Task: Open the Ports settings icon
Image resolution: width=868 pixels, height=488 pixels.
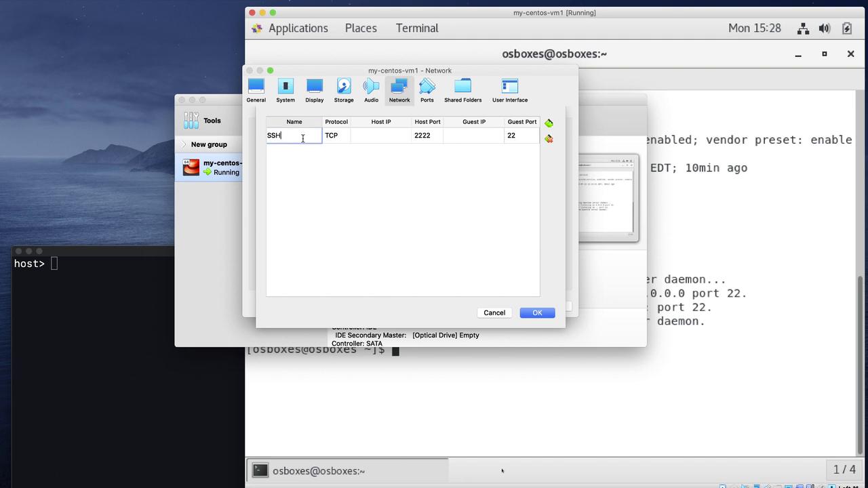Action: (427, 90)
